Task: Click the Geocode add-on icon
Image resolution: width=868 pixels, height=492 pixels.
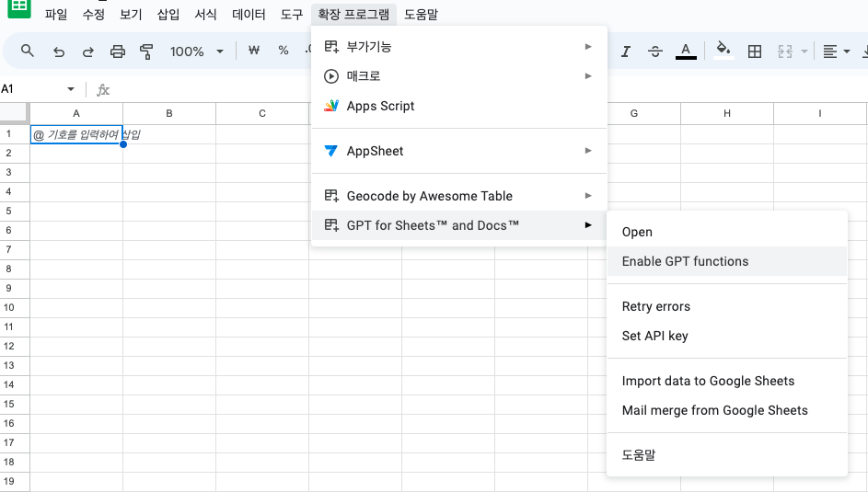Action: click(331, 196)
